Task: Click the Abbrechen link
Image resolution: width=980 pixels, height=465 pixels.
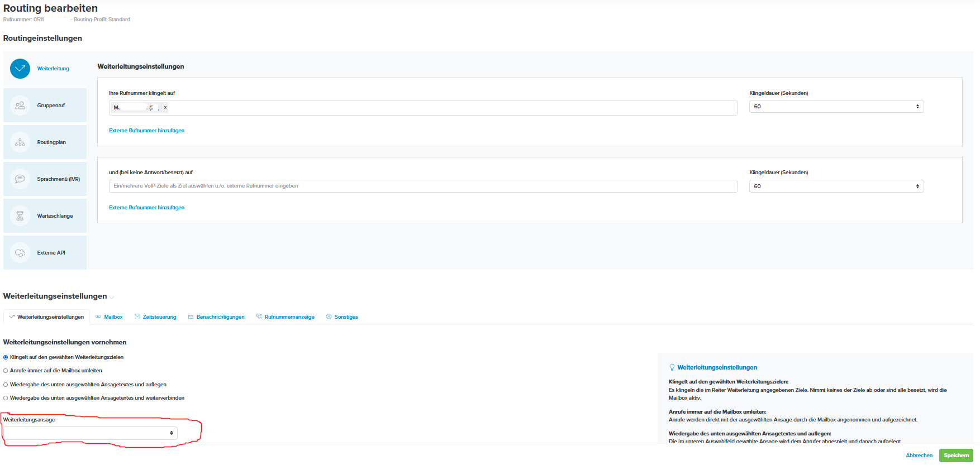Action: coord(919,456)
